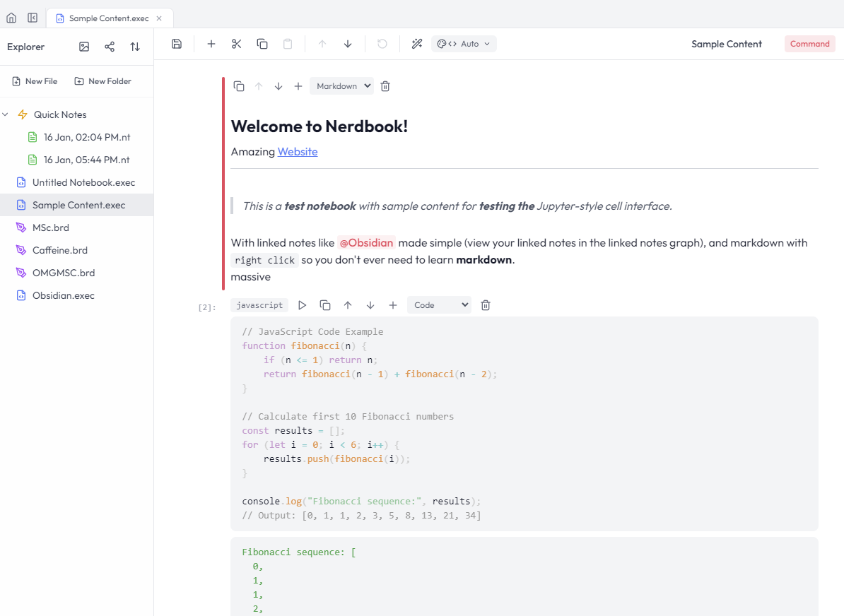Open the Explorer image icon
The height and width of the screenshot is (616, 844).
[84, 47]
